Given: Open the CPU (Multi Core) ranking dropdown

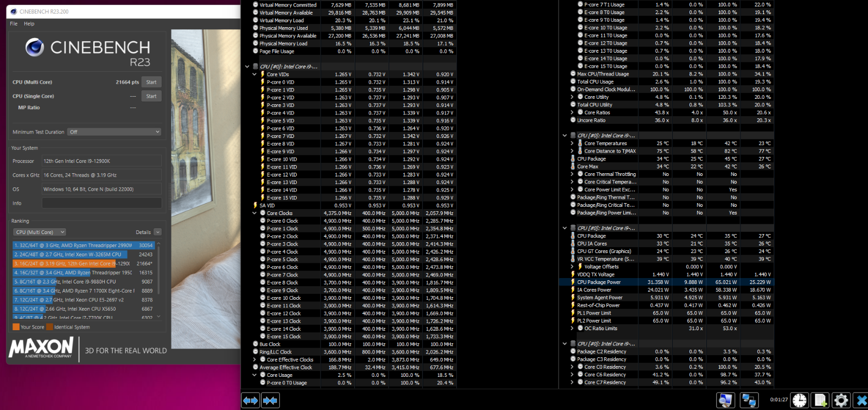Looking at the screenshot, I should pos(40,232).
